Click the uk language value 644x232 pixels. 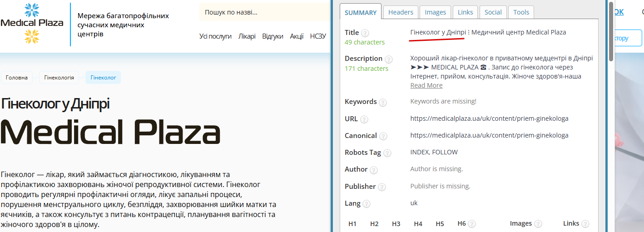point(414,203)
